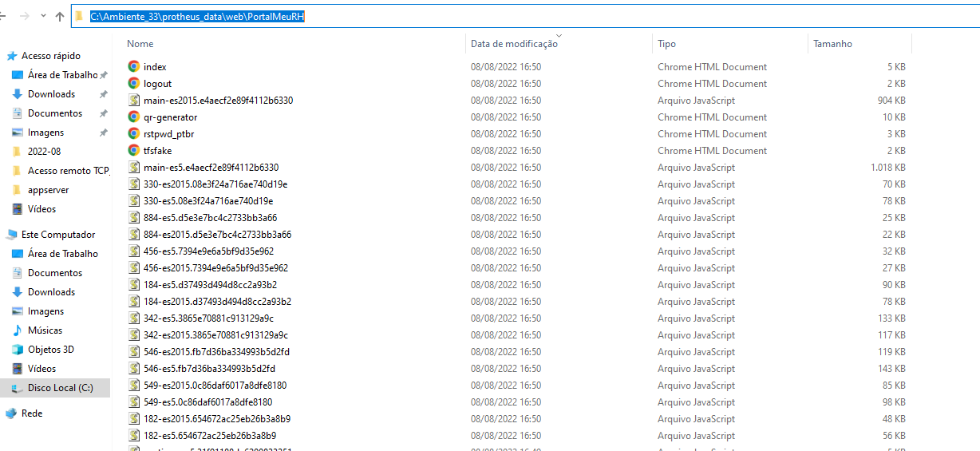This screenshot has width=980, height=451.
Task: Click the script icon of 184-es5.d37493d494d8cc2a93b2
Action: [135, 285]
